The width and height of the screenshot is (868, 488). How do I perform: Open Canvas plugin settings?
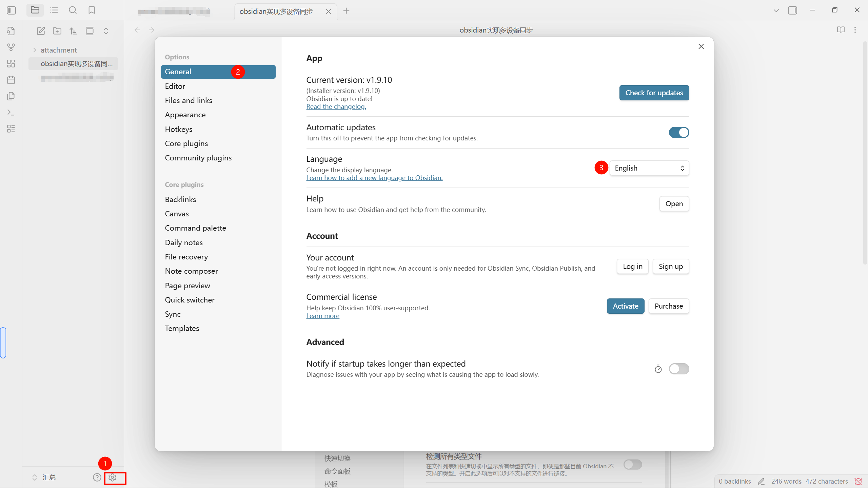tap(218, 214)
